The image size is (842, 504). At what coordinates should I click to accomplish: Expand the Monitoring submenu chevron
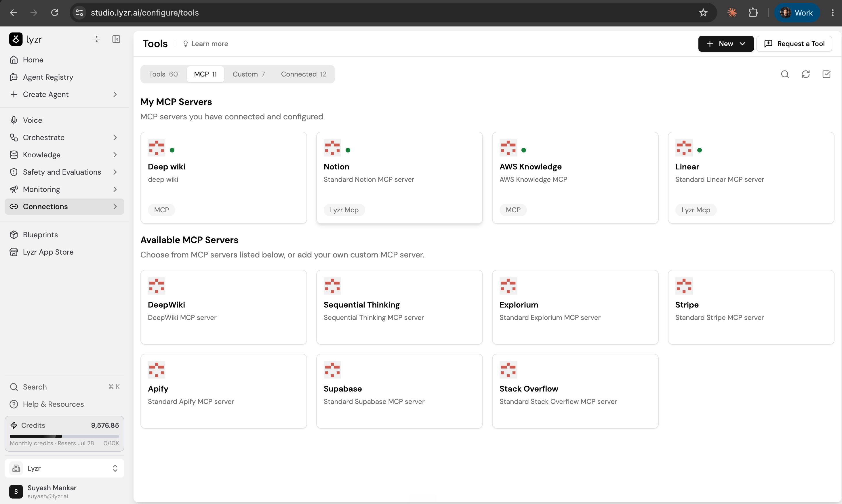click(115, 189)
